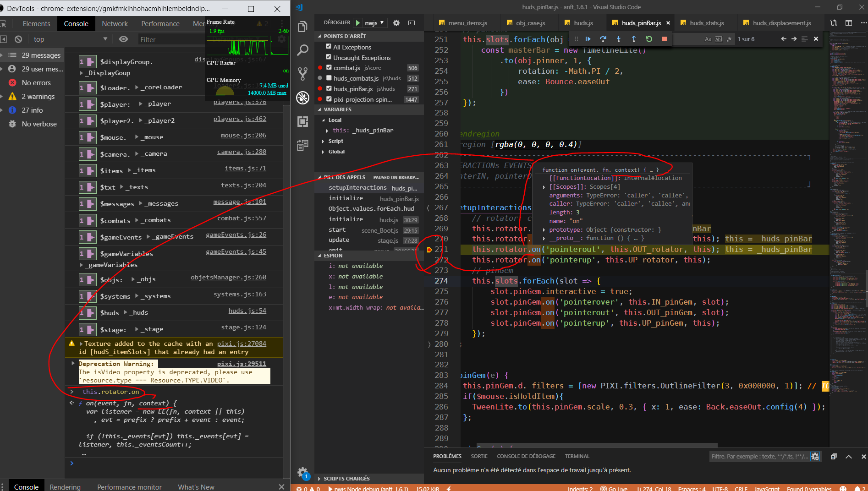Open the VS Code manage gear icon
Viewport: 868px width, 491px height.
[x=302, y=472]
